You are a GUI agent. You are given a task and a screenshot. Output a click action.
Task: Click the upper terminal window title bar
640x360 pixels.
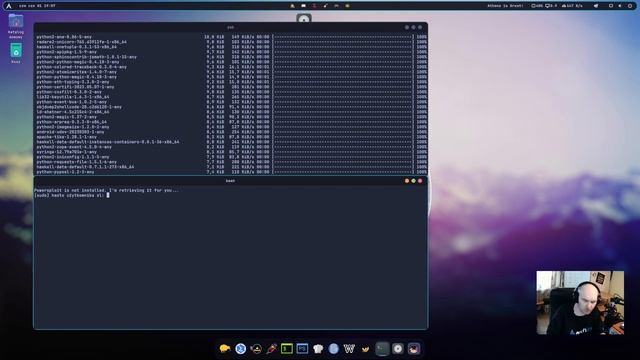[x=231, y=27]
